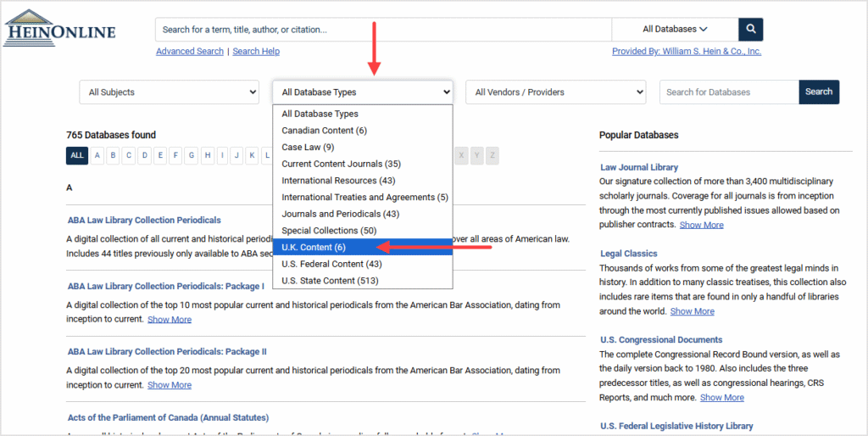The image size is (868, 436).
Task: Choose Canadian Content (6) option
Action: coord(363,130)
